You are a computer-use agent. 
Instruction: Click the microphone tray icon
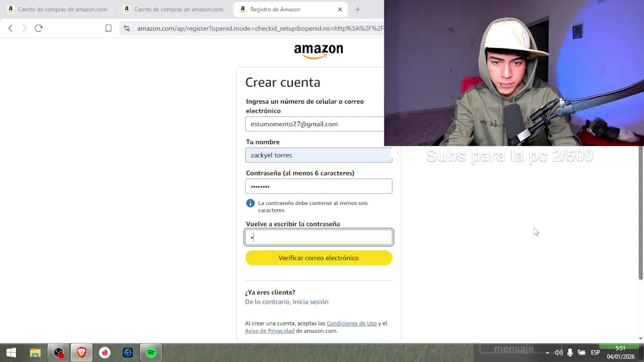570,353
